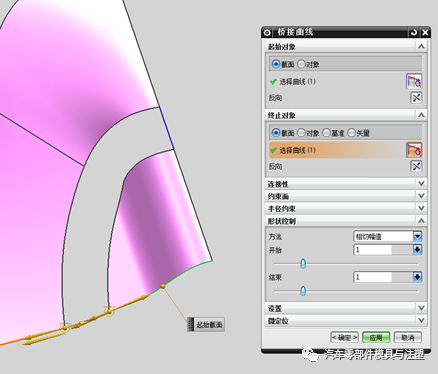This screenshot has height=374, width=438.
Task: Click the reverse direction icon under 终止对象
Action: [416, 166]
